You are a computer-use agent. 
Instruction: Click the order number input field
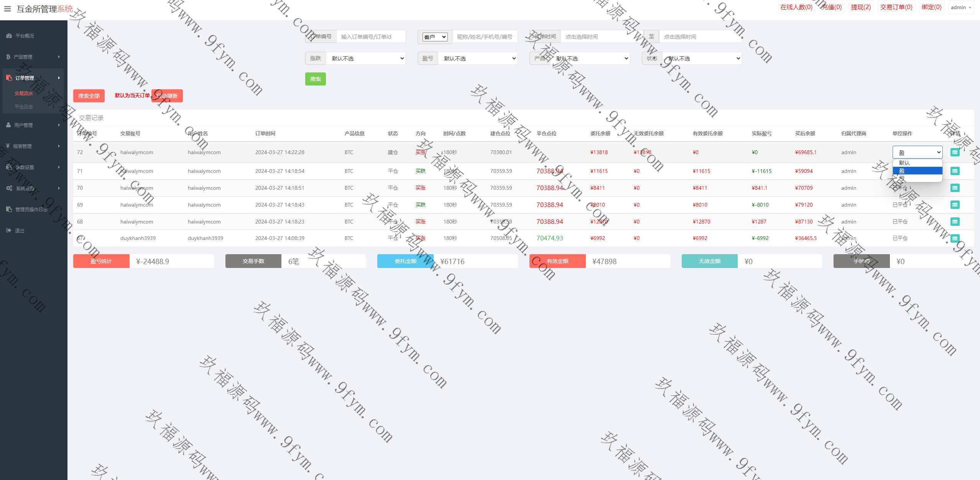coord(370,37)
